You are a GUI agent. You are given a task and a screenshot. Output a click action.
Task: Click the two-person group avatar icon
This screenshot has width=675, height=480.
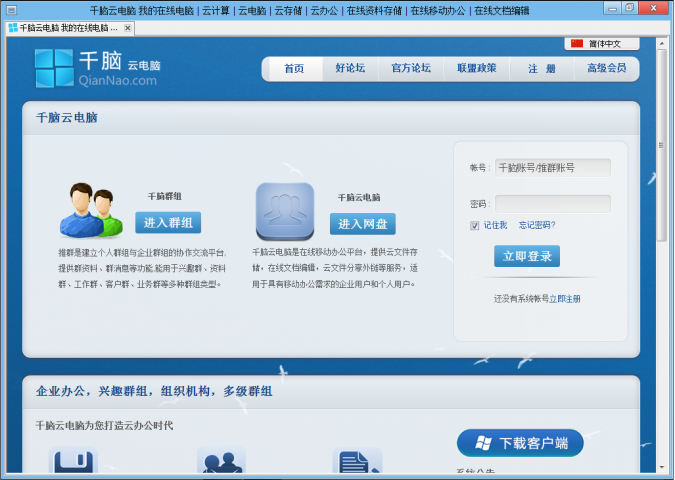point(91,210)
